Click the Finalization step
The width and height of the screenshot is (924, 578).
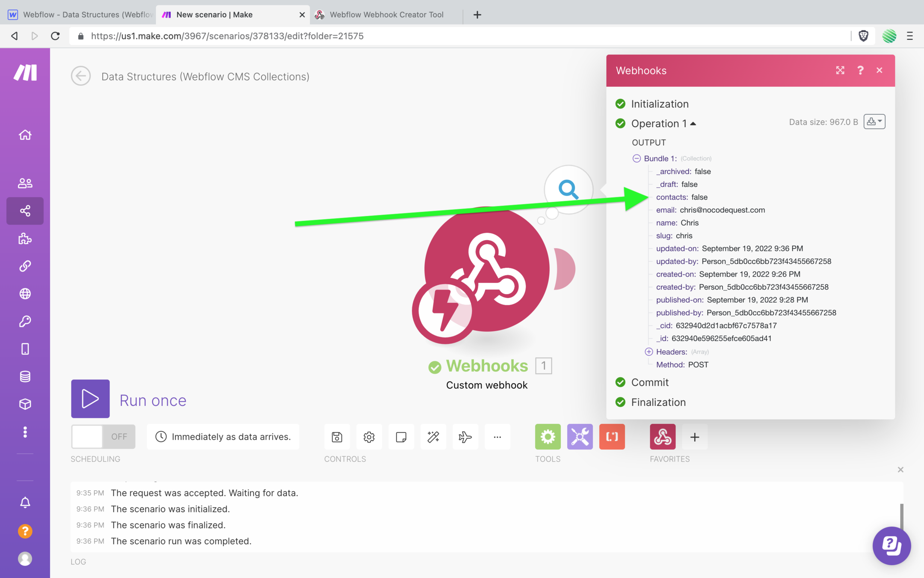pos(658,402)
